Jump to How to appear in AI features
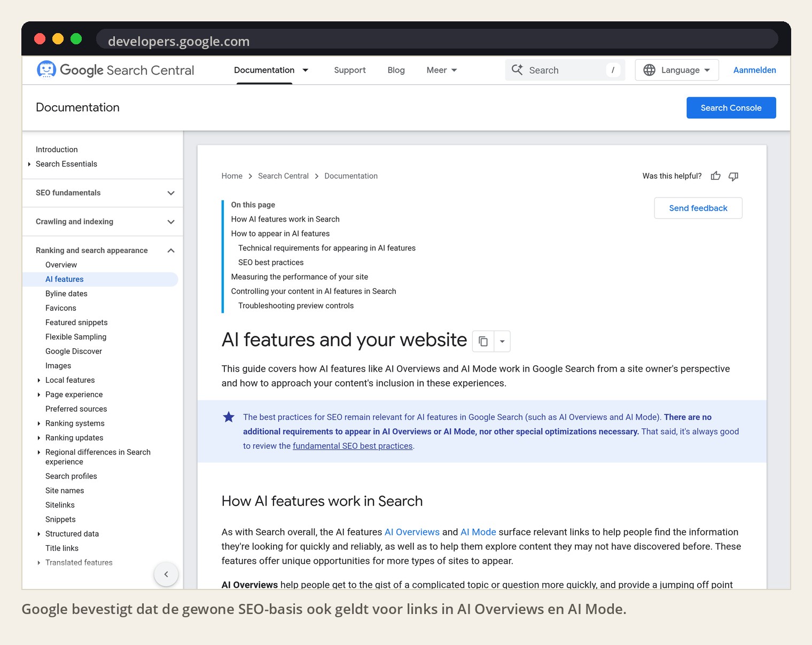 click(280, 234)
